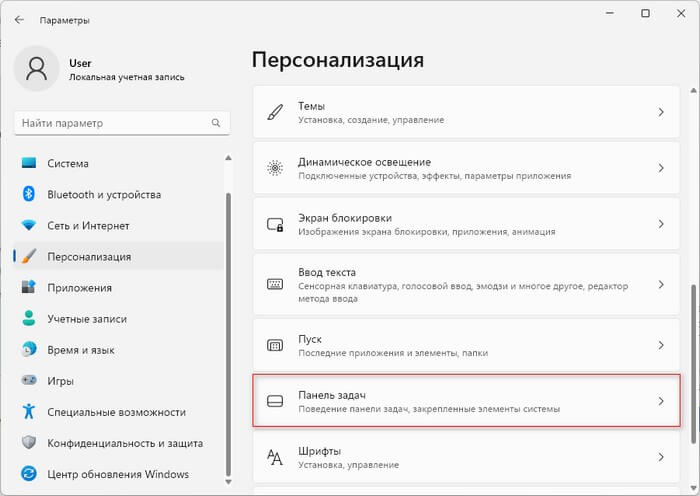This screenshot has width=700, height=496.
Task: Click the Bluetooth icon in sidebar
Action: click(x=29, y=194)
